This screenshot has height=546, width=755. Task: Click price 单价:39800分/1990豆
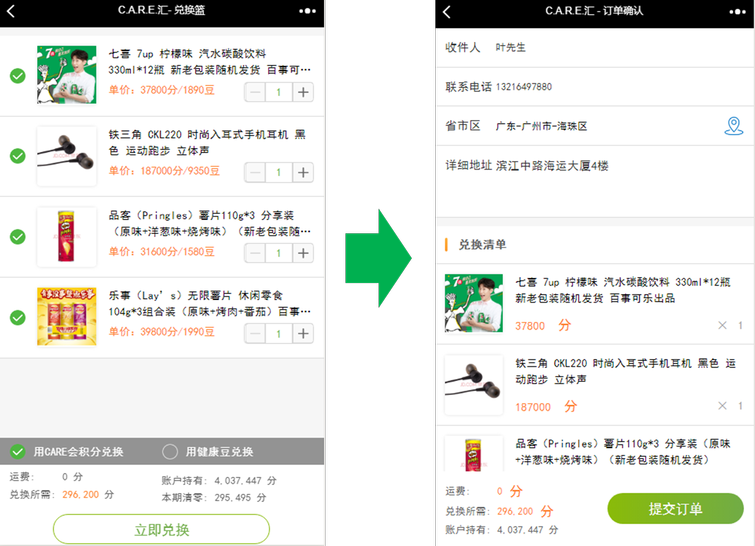point(162,332)
